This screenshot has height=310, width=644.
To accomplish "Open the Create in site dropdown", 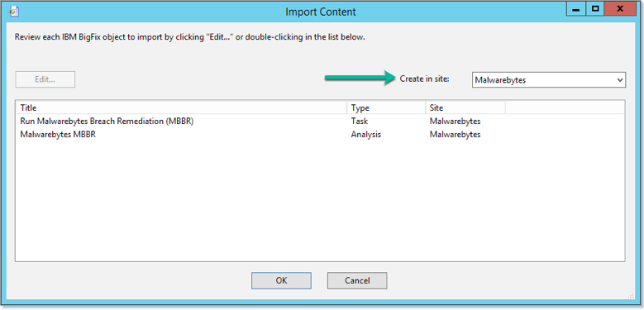I will pos(549,80).
